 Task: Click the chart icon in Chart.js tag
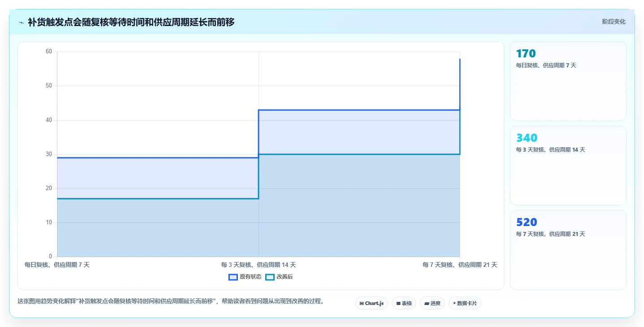pos(362,304)
